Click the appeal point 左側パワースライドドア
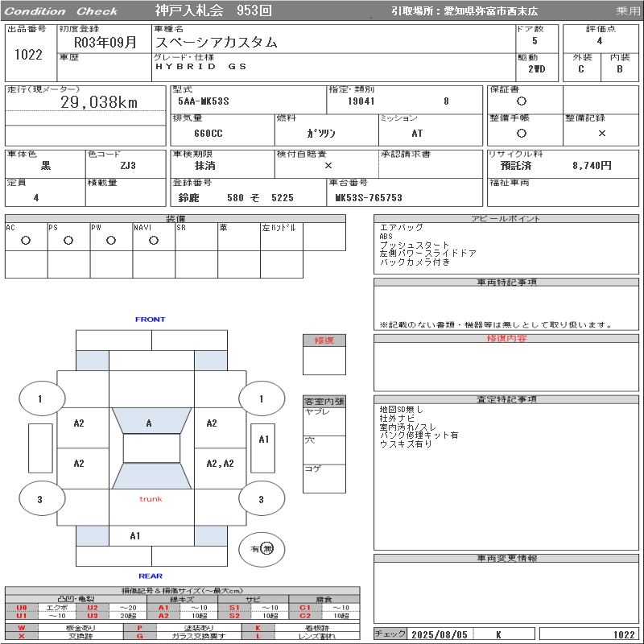Viewport: 644px width, 644px height. (428, 253)
